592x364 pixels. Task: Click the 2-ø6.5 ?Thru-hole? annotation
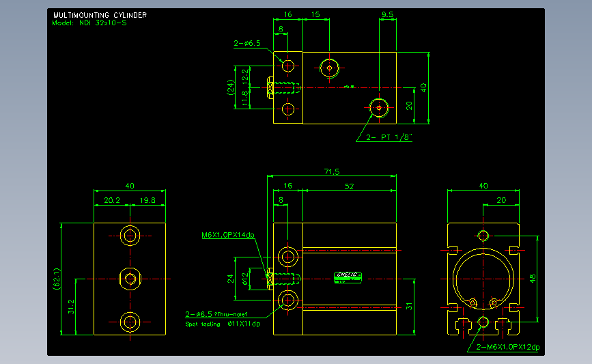point(216,314)
